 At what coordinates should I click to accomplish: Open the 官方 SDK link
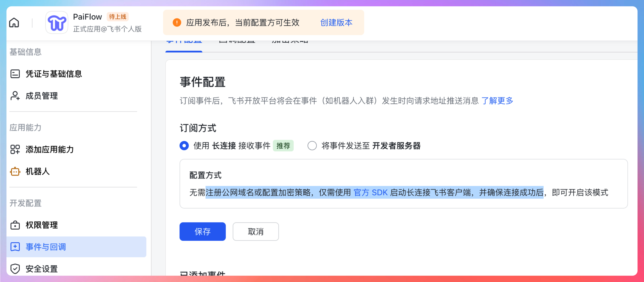point(370,192)
